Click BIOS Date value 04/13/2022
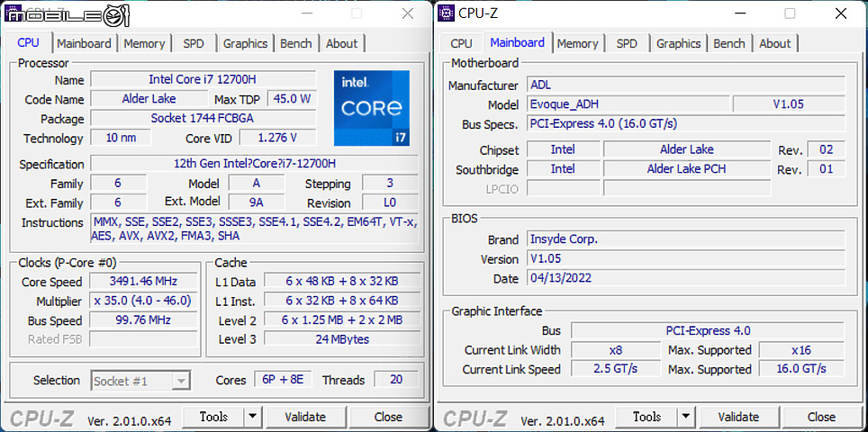 [x=686, y=278]
